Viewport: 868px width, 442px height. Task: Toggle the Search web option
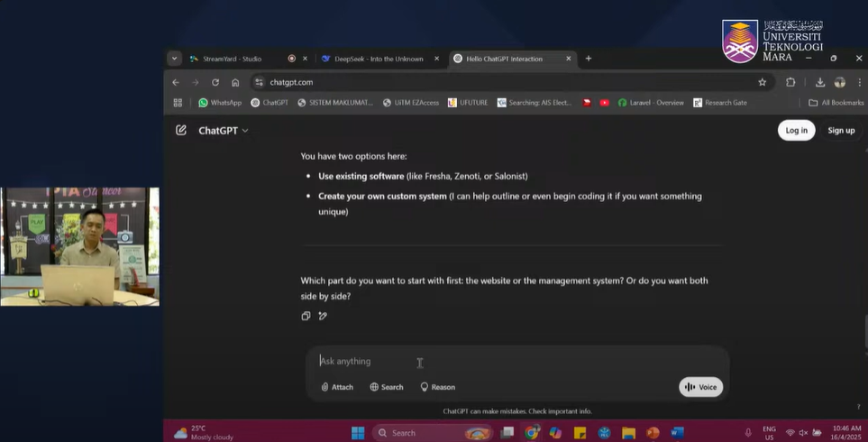coord(387,387)
